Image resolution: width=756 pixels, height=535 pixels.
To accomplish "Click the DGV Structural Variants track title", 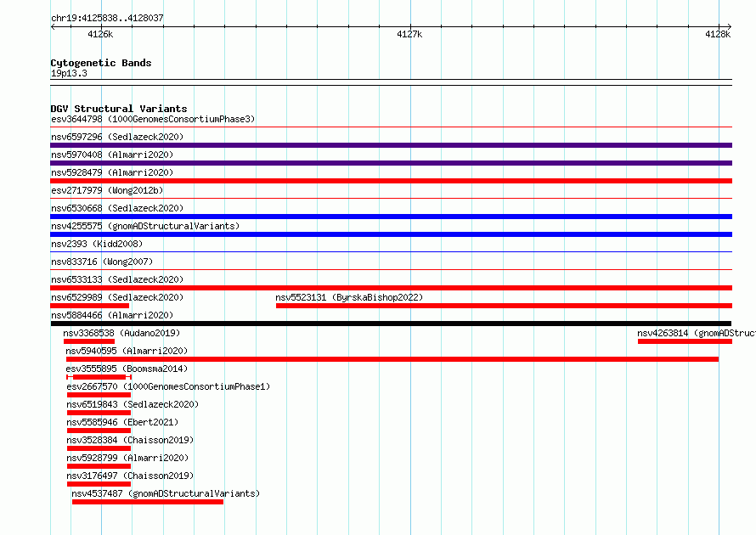I will pyautogui.click(x=119, y=109).
